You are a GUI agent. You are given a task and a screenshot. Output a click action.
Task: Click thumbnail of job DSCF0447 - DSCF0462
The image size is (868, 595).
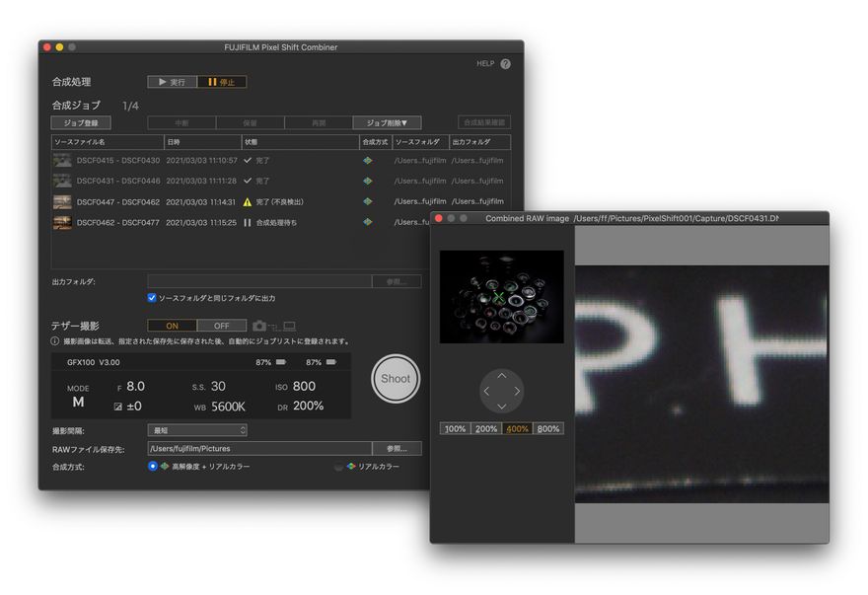(x=62, y=201)
